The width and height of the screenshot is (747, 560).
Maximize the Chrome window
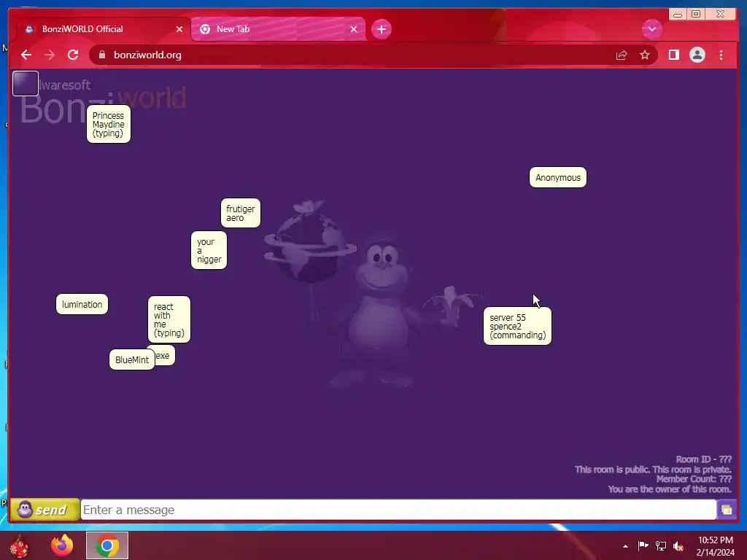tap(695, 14)
